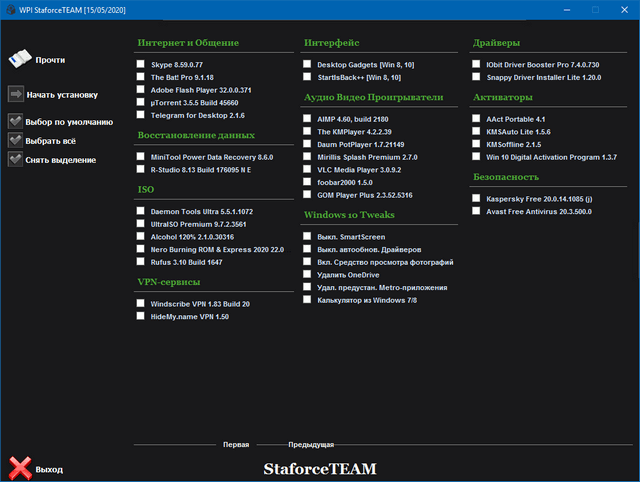
Task: Click the WPI app icon in title bar
Action: click(10, 9)
